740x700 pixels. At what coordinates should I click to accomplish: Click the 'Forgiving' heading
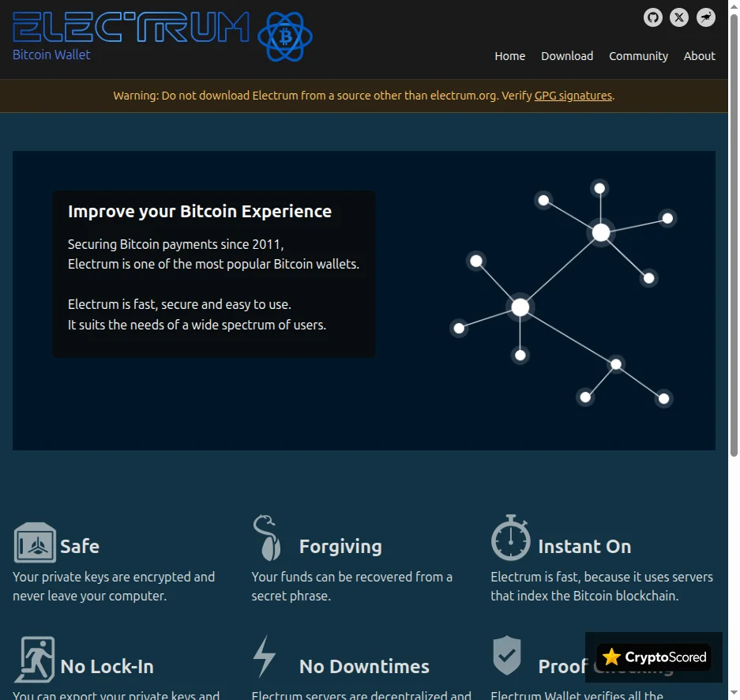(x=340, y=547)
